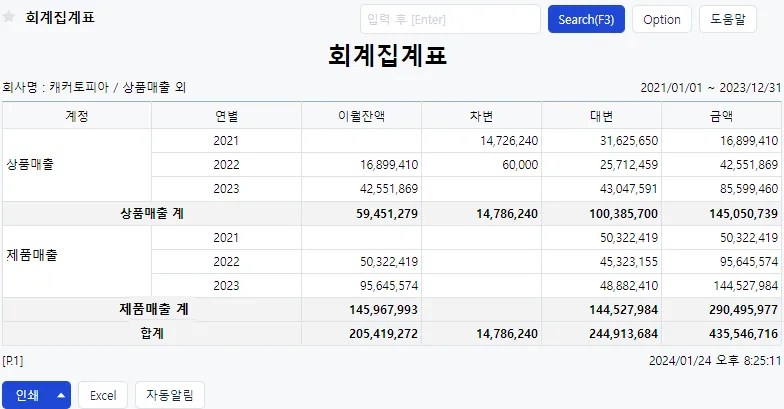The width and height of the screenshot is (784, 409).
Task: Select the 대변 column header
Action: tap(602, 116)
